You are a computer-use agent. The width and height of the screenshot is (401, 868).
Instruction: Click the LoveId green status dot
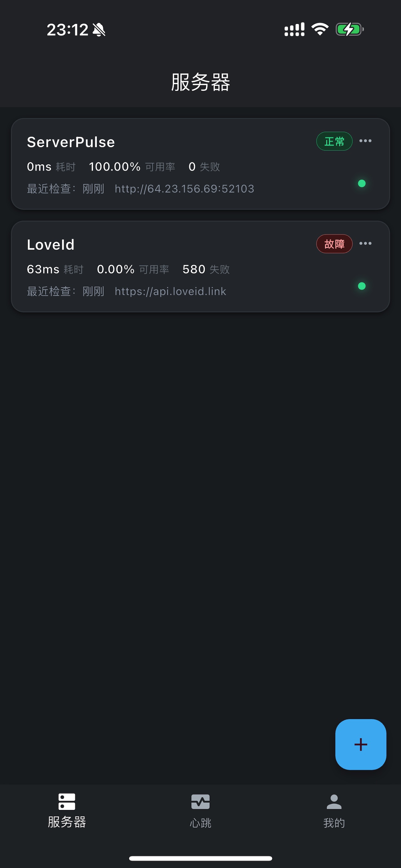tap(362, 286)
